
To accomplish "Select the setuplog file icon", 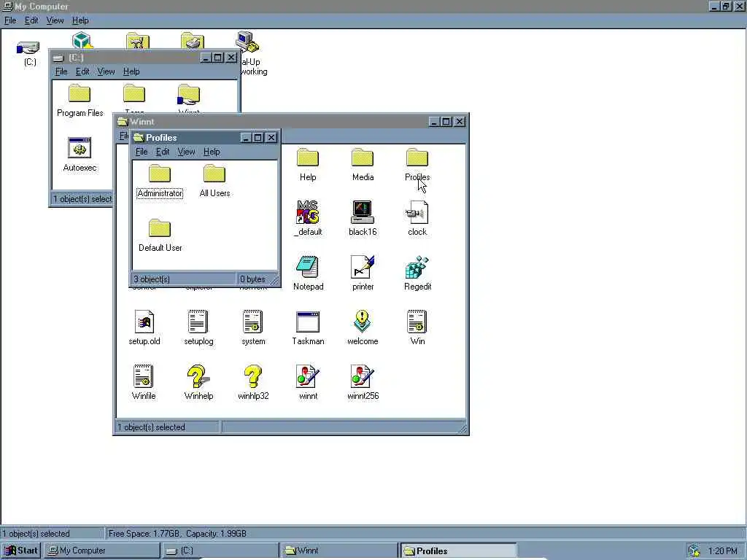I will point(198,329).
